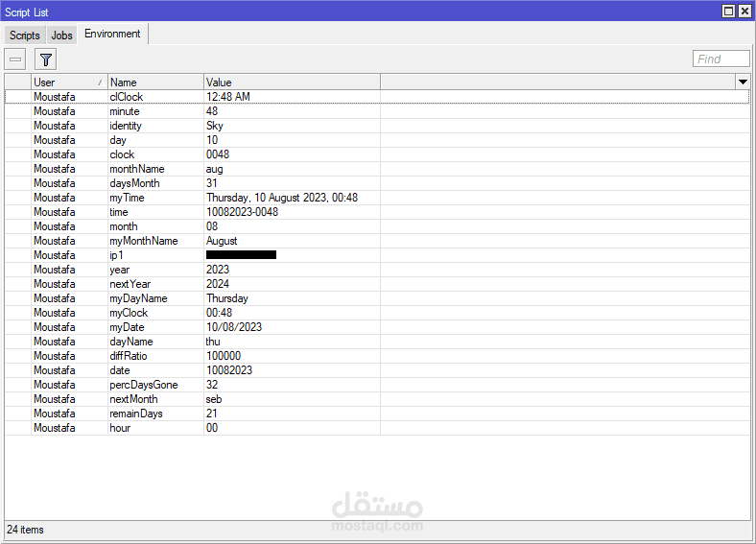The height and width of the screenshot is (544, 756).
Task: Select the myMonthName variable name
Action: pyautogui.click(x=144, y=241)
